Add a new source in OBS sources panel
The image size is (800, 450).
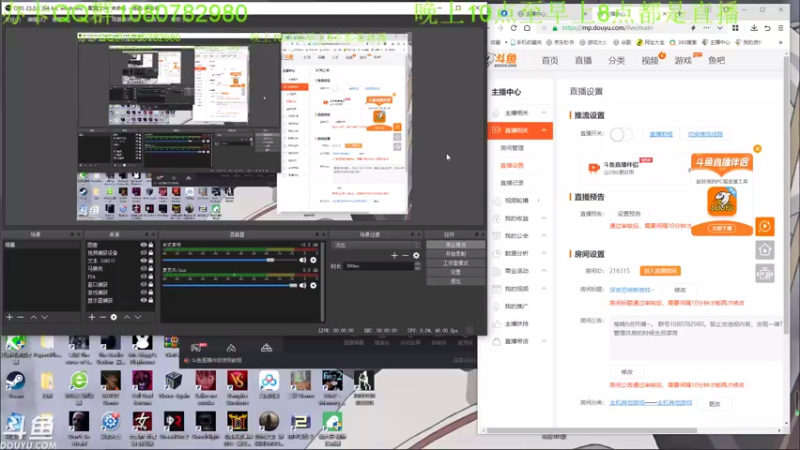coord(92,317)
